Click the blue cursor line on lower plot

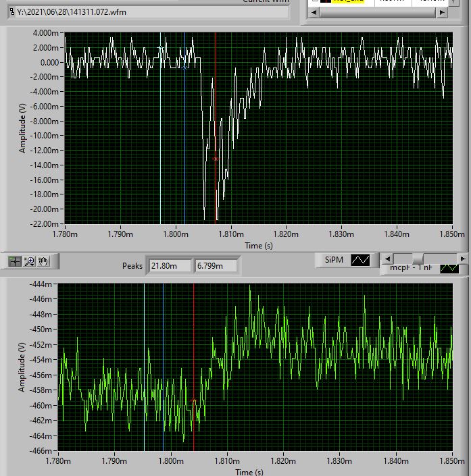click(x=163, y=351)
